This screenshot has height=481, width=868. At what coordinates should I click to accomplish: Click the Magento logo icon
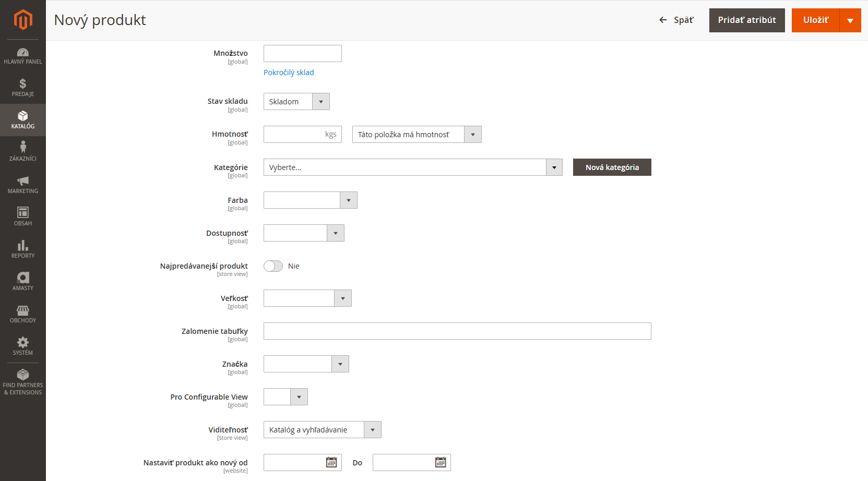23,20
